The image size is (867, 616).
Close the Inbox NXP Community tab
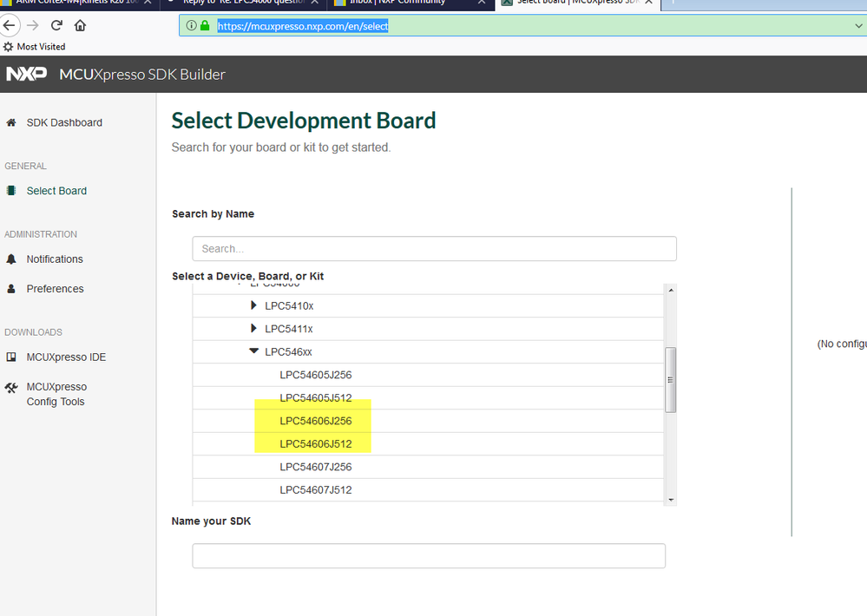coord(482,3)
